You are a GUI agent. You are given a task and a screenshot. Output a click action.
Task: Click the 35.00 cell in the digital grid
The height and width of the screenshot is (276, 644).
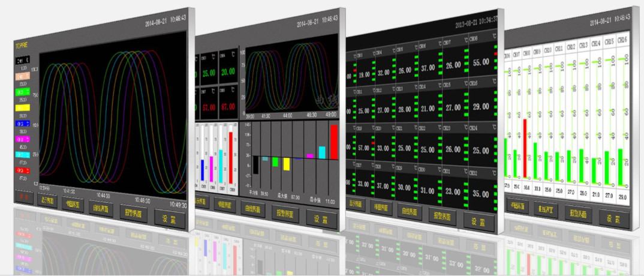[x=481, y=195]
